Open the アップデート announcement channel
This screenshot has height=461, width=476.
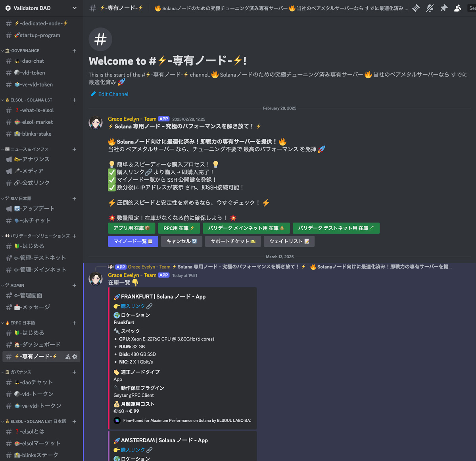[42, 208]
